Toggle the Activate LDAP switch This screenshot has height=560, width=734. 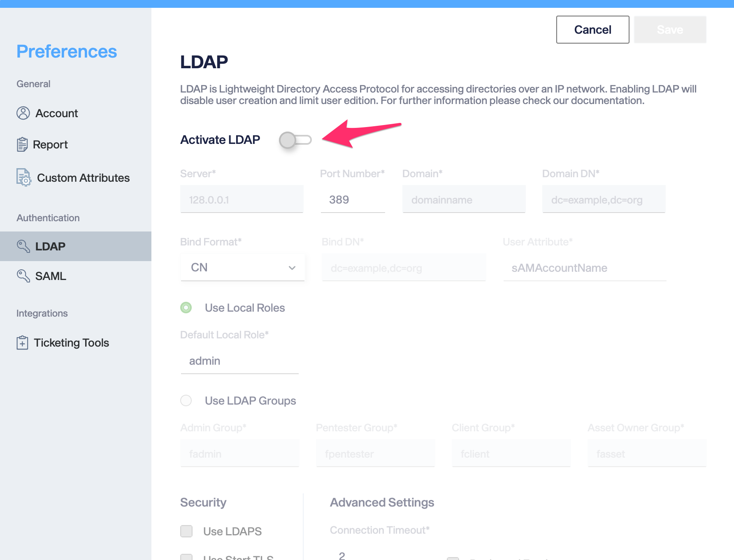click(x=295, y=140)
